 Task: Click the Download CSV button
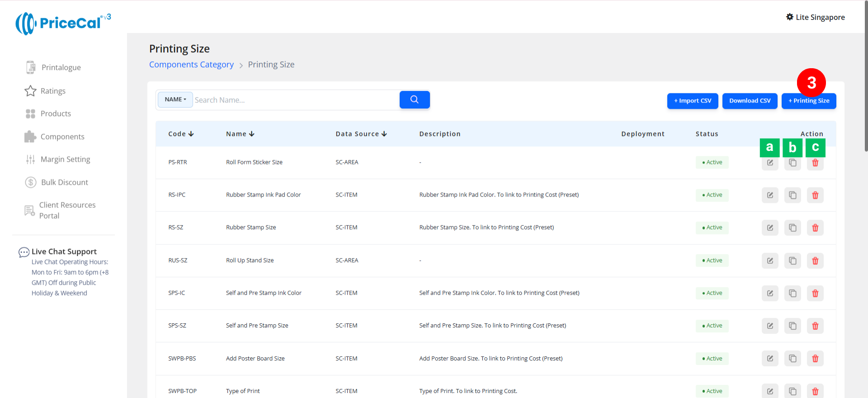point(749,101)
